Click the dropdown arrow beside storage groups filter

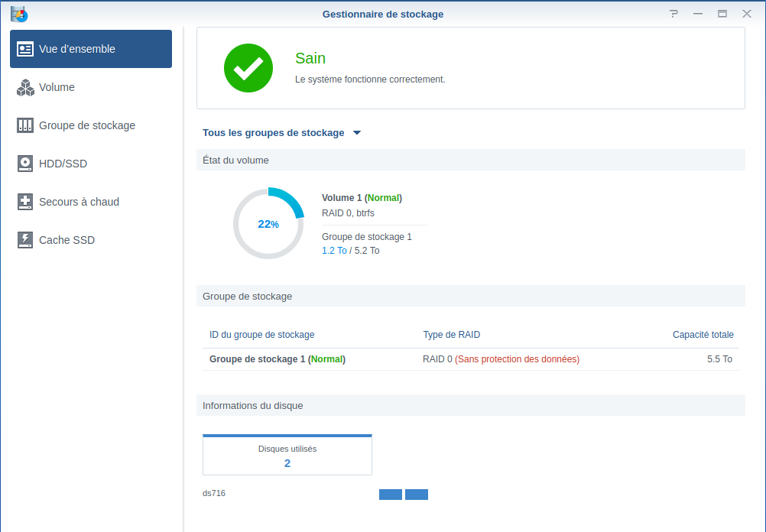click(x=356, y=133)
